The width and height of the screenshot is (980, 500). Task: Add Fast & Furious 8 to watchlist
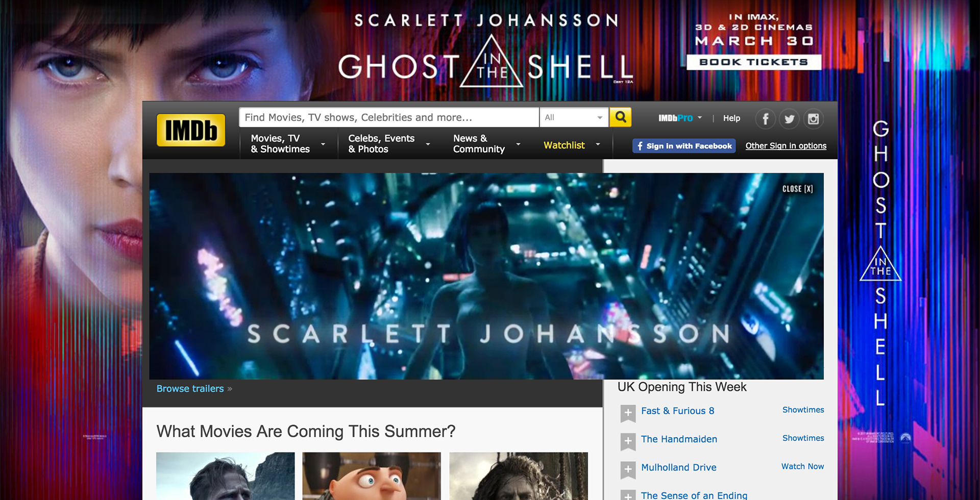[x=628, y=413]
